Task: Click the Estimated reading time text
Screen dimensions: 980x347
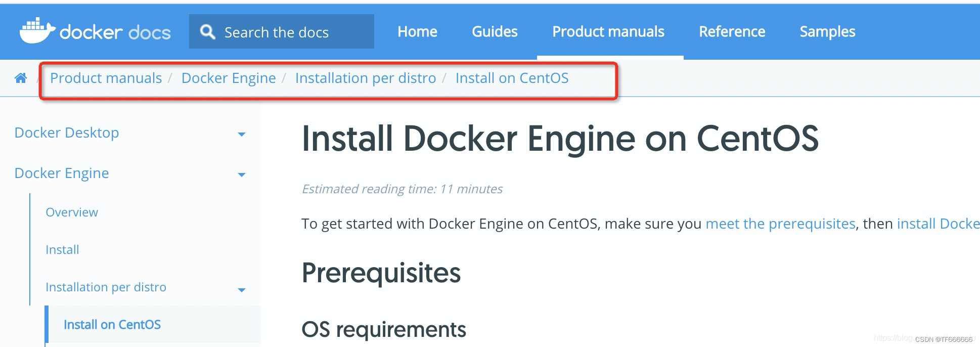Action: (x=402, y=189)
